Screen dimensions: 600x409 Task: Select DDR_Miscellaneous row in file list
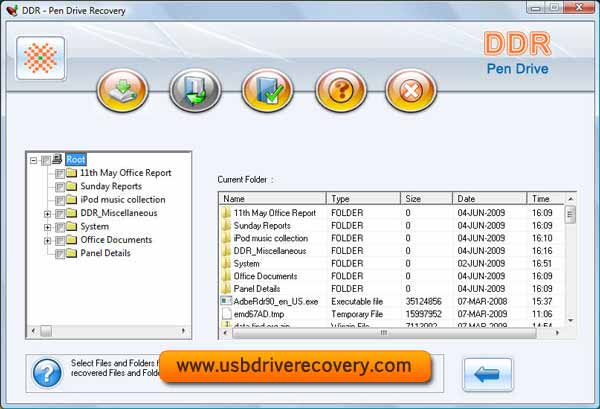pyautogui.click(x=391, y=251)
